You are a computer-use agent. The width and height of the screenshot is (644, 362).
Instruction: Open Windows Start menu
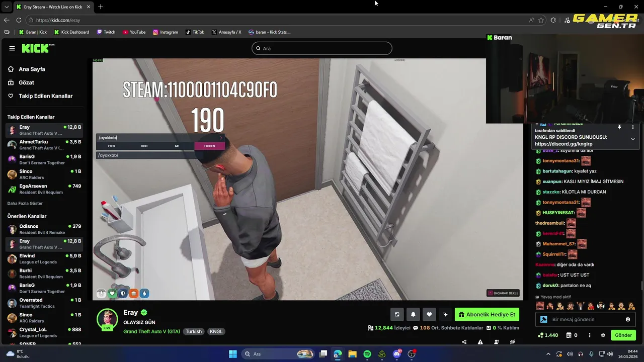pos(233,354)
